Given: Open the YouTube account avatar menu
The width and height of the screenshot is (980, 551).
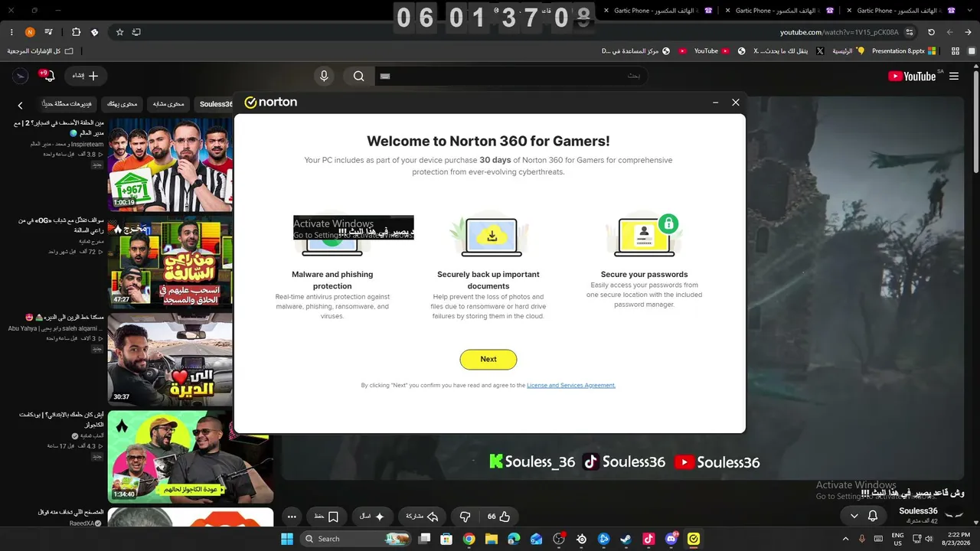Looking at the screenshot, I should (x=21, y=77).
